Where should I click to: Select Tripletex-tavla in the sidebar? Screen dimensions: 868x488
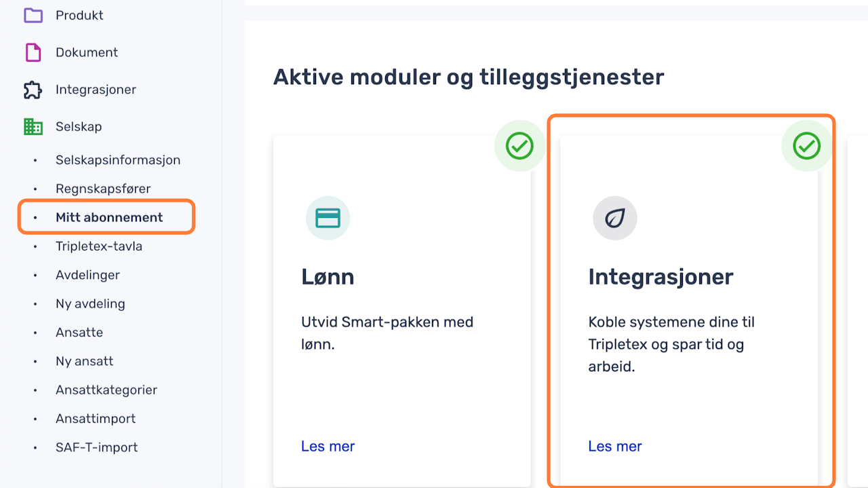pyautogui.click(x=99, y=246)
